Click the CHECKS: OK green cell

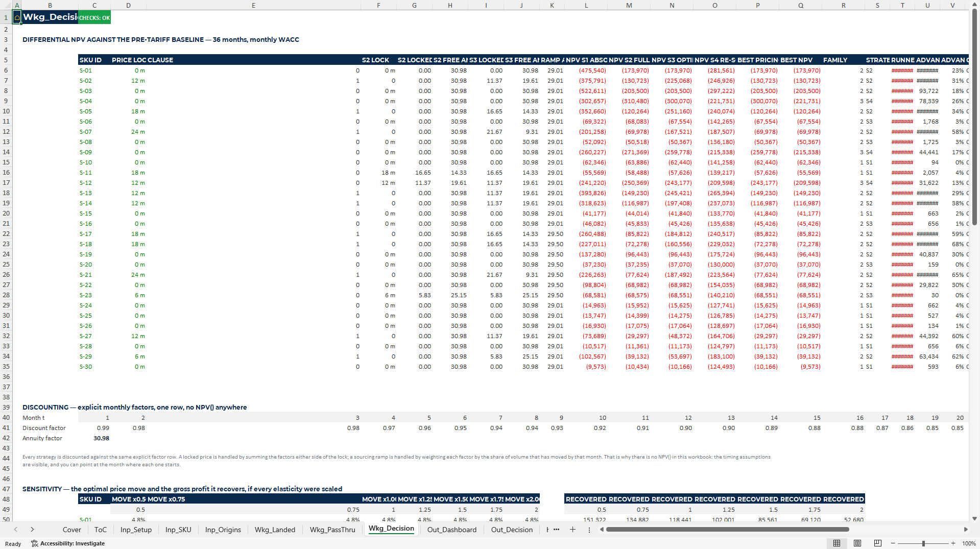tap(94, 18)
